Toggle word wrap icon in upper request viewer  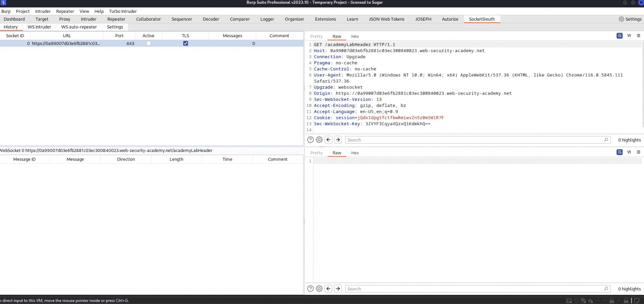pos(619,36)
